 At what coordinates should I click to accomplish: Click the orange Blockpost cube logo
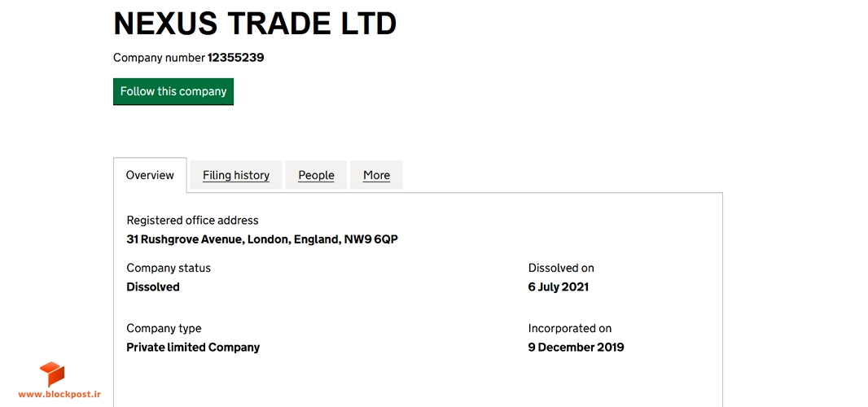pos(52,374)
